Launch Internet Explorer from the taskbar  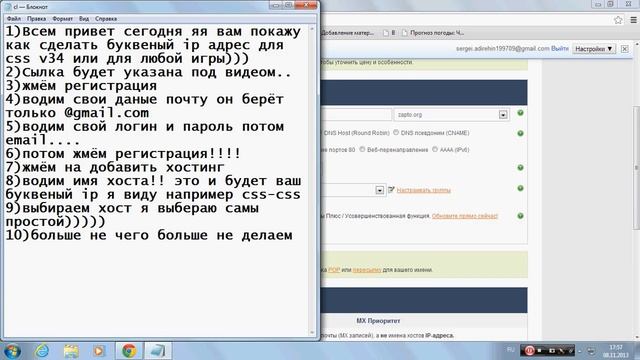42,351
